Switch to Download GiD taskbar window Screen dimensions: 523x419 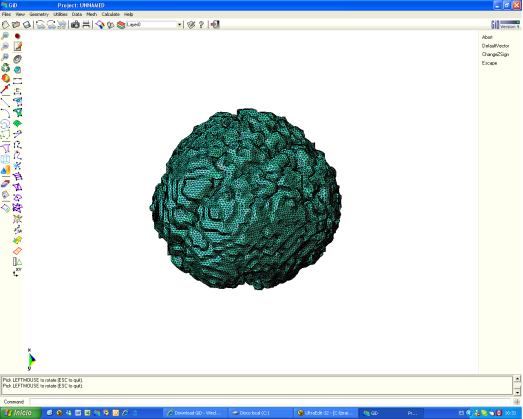[x=196, y=413]
